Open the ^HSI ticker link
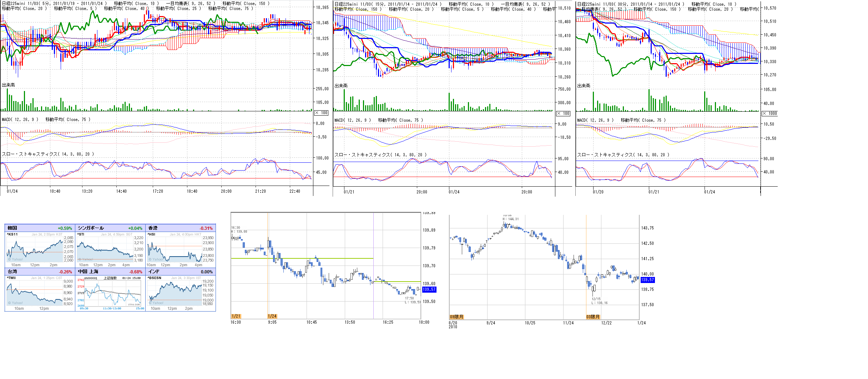The height and width of the screenshot is (379, 868). [151, 234]
